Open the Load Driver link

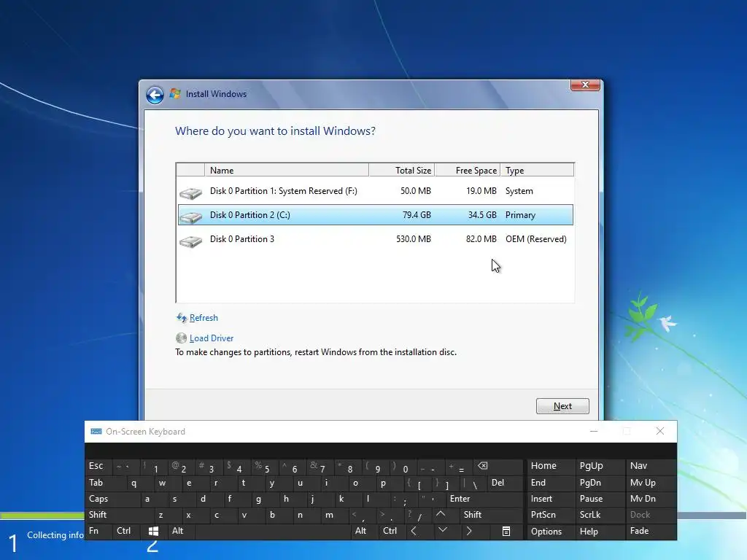212,338
